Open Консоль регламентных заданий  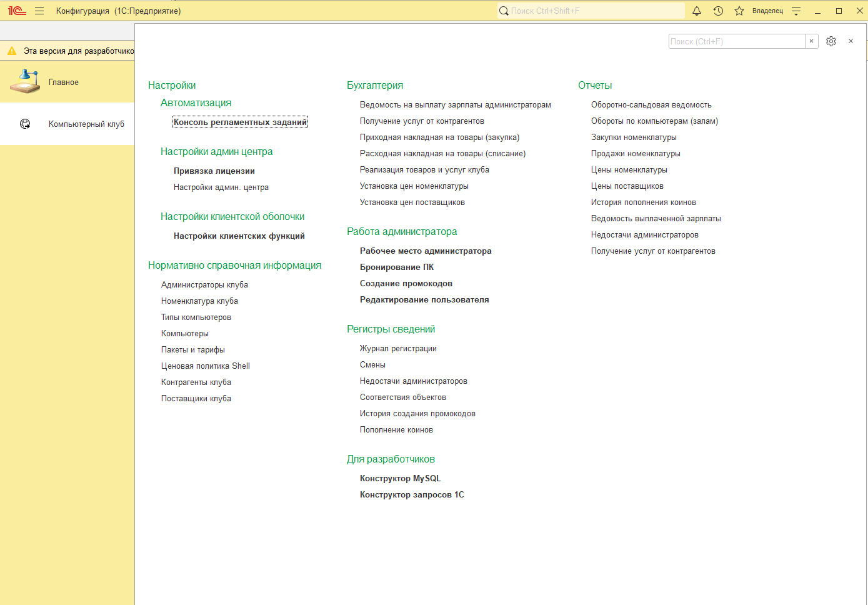point(240,122)
